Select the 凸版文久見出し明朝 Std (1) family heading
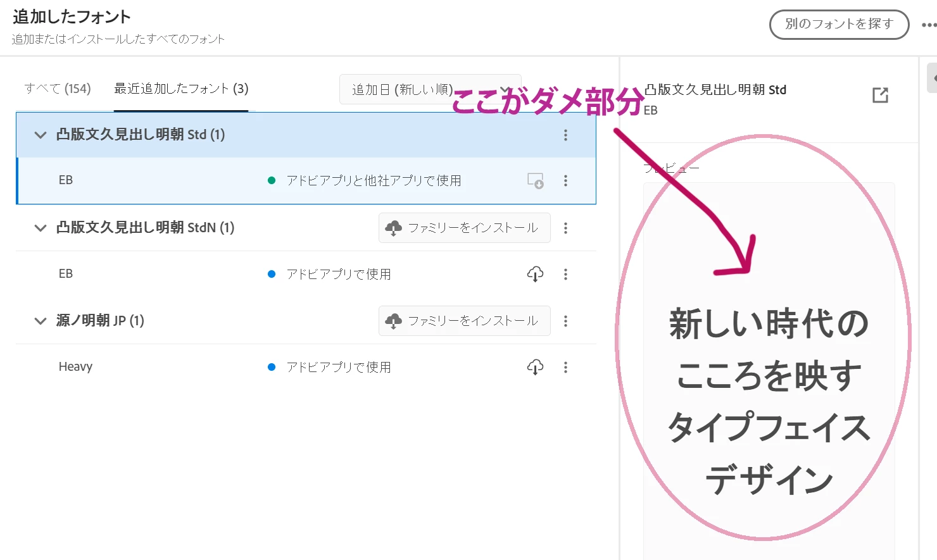 [141, 134]
